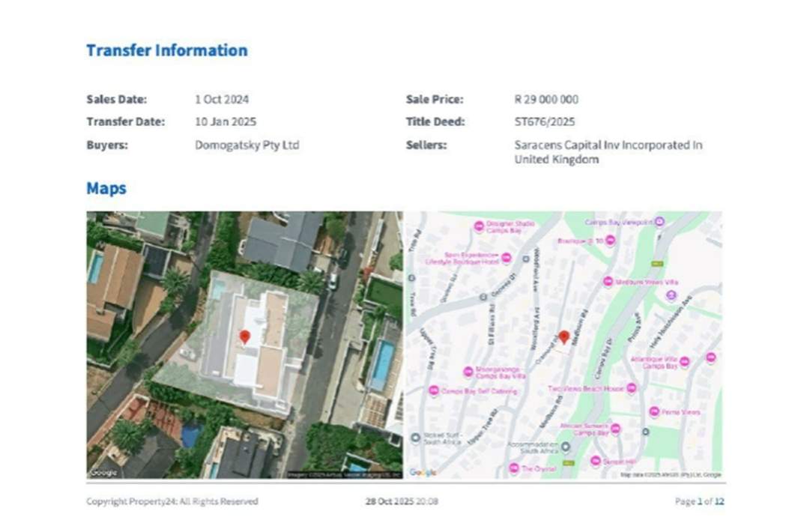Select Camps Bay Self Catering marker
The width and height of the screenshot is (798, 532).
click(433, 391)
